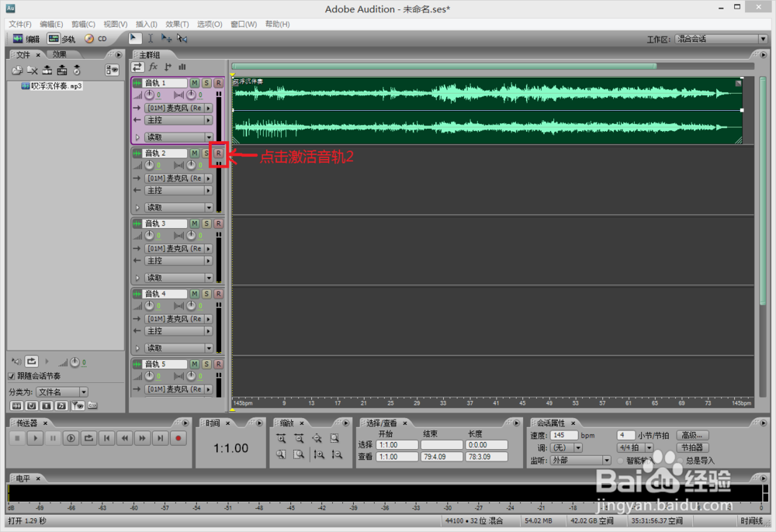Open the 效果(T) menu
The height and width of the screenshot is (532, 776).
click(177, 24)
